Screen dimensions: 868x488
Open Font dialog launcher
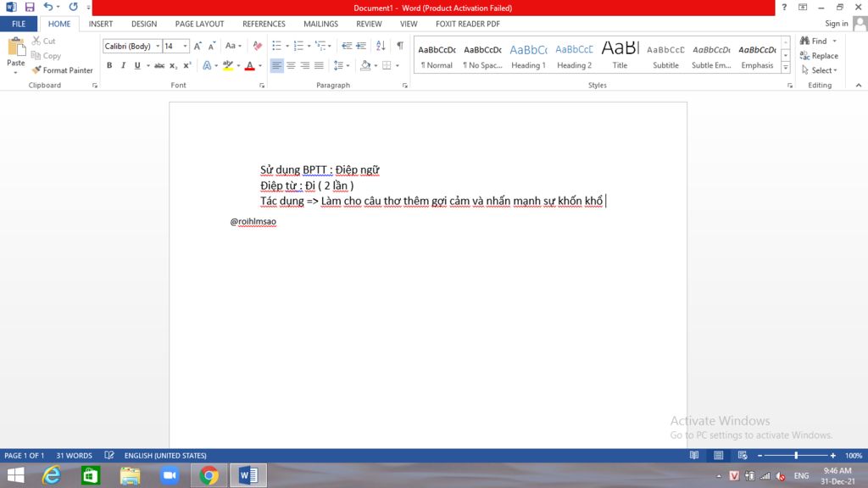click(x=262, y=86)
